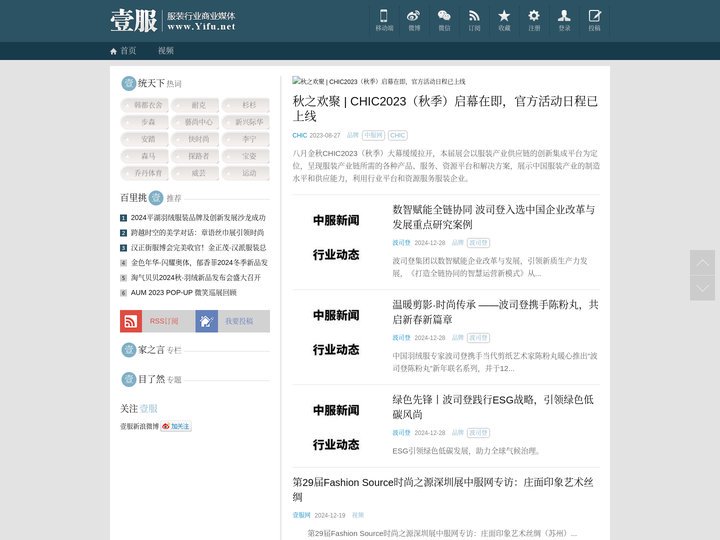Select hot tag 步森
The width and height of the screenshot is (720, 540).
click(x=145, y=122)
